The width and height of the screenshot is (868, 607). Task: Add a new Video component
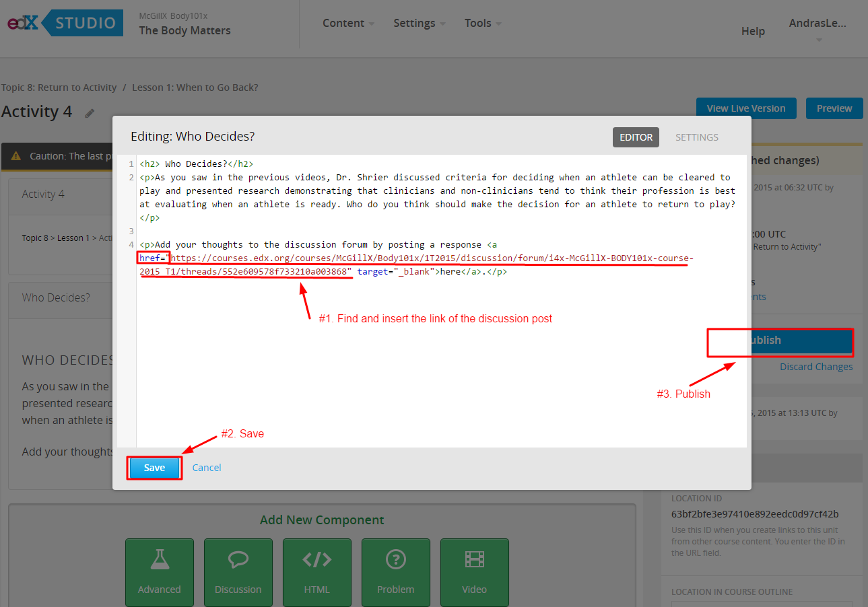coord(475,573)
